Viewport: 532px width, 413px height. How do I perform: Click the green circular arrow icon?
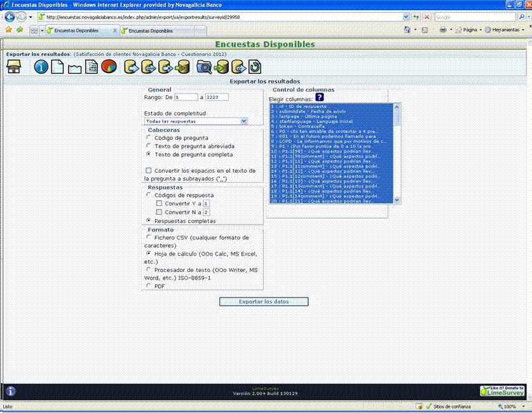click(255, 67)
